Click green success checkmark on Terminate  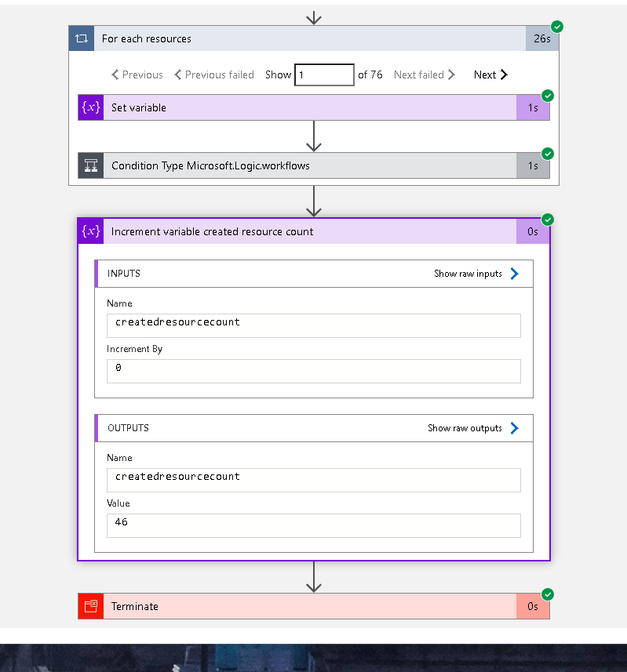pyautogui.click(x=548, y=594)
